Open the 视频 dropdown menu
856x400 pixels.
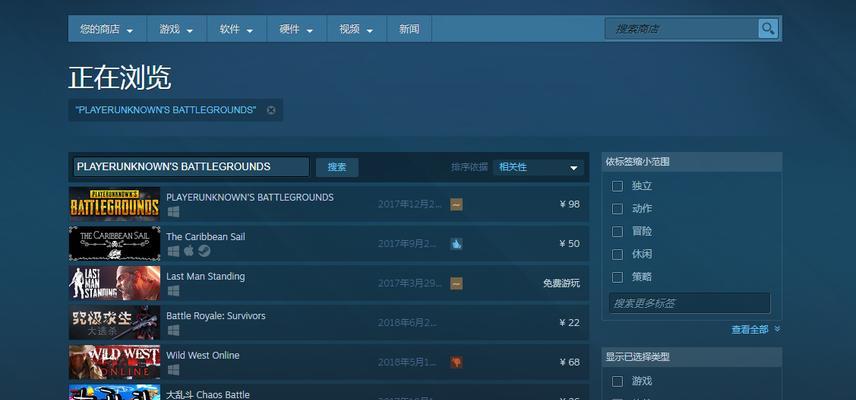click(356, 29)
